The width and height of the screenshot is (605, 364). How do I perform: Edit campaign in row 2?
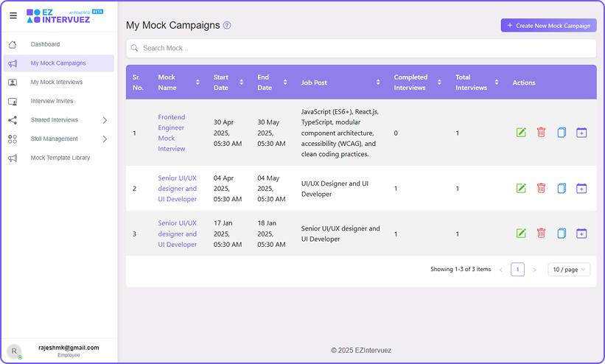point(521,189)
